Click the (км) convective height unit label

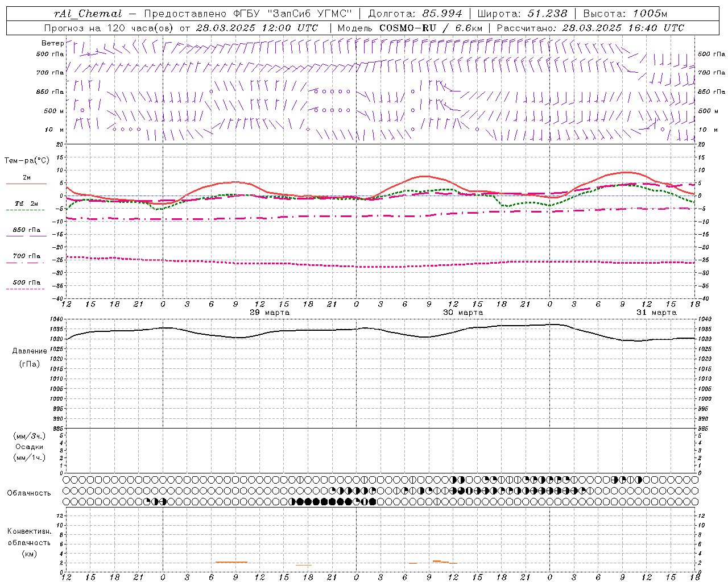[x=30, y=554]
